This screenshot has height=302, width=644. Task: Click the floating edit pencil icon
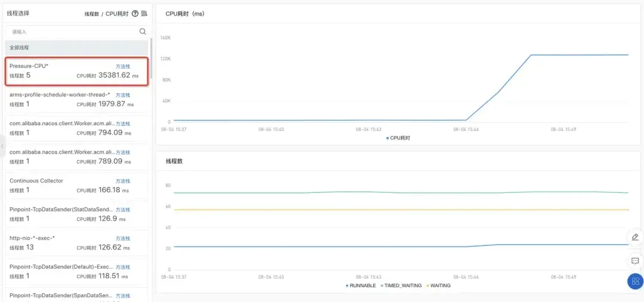coord(635,237)
